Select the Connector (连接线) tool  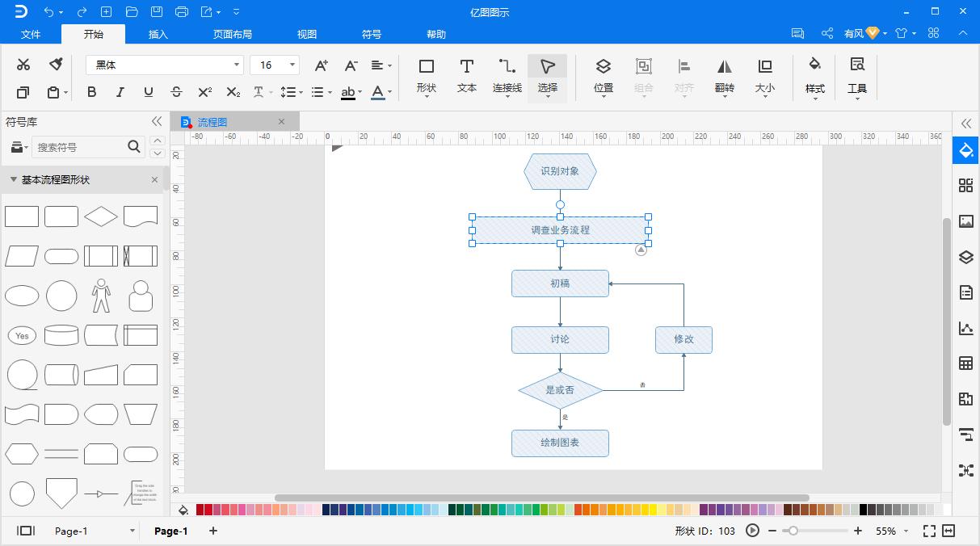(507, 75)
